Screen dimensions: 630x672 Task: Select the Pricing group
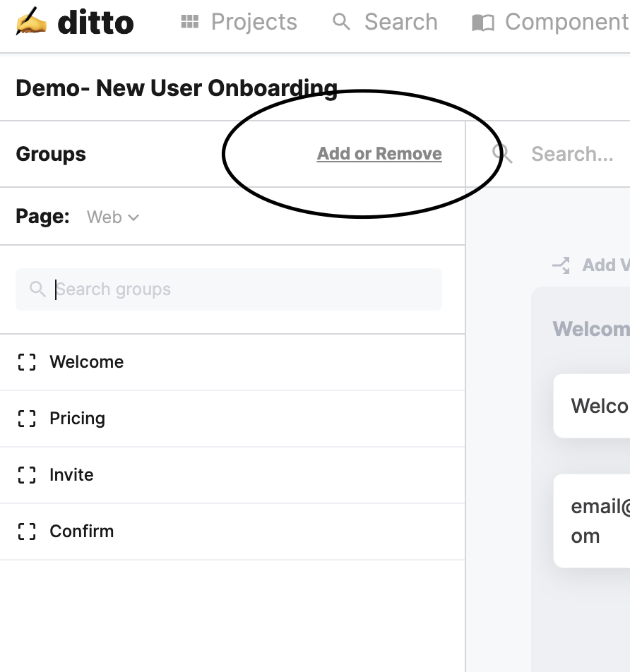(x=232, y=419)
